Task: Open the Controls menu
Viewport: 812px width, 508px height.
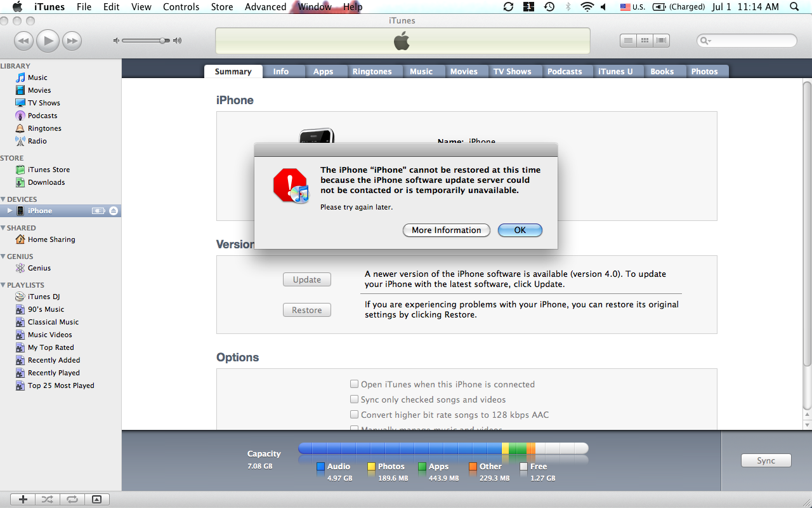Action: (181, 7)
